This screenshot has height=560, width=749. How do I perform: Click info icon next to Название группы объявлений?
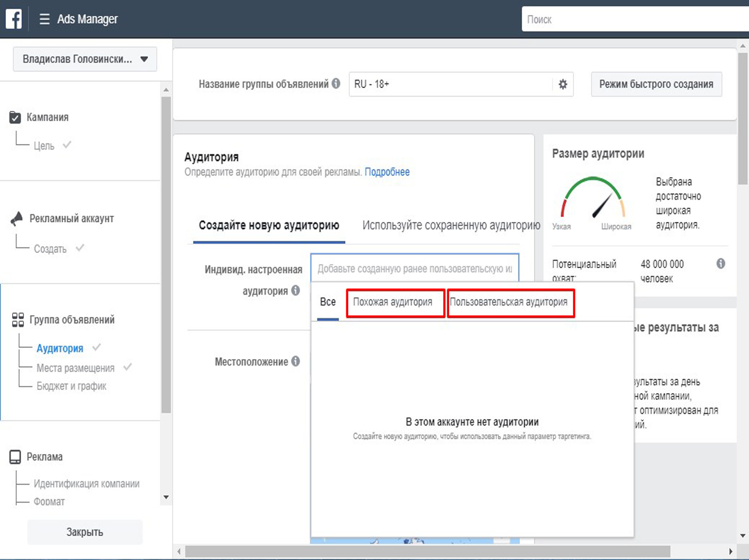click(x=336, y=84)
